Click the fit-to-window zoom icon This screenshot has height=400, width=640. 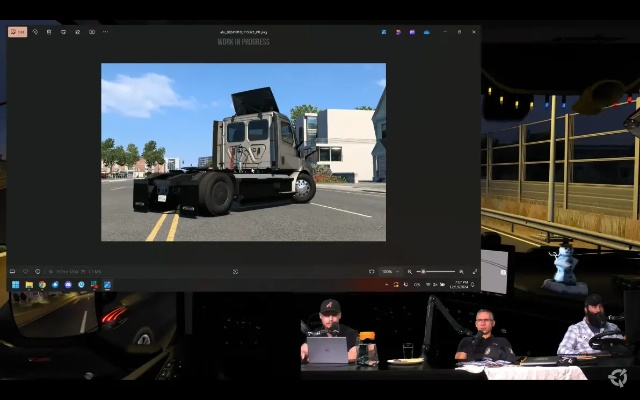point(372,271)
